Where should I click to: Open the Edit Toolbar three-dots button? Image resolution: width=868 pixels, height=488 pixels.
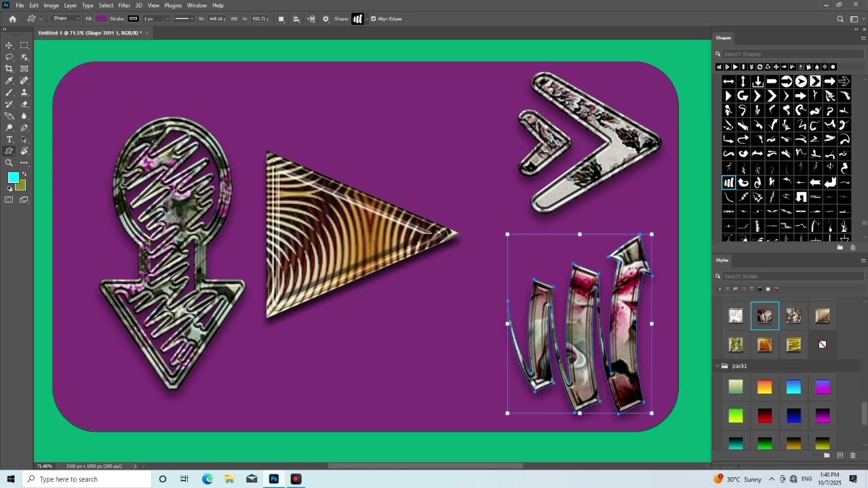(x=24, y=163)
